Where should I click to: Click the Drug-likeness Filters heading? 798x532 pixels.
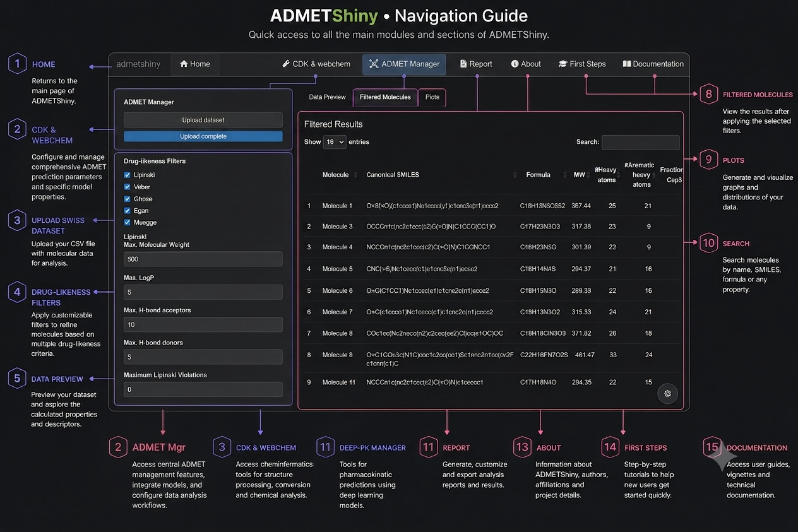[x=155, y=161]
